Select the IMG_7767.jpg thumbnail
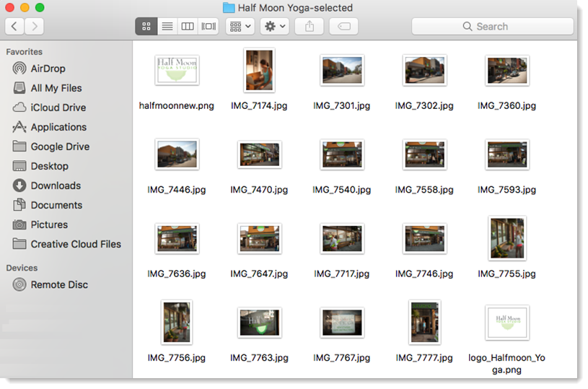The width and height of the screenshot is (588, 389). pyautogui.click(x=342, y=322)
